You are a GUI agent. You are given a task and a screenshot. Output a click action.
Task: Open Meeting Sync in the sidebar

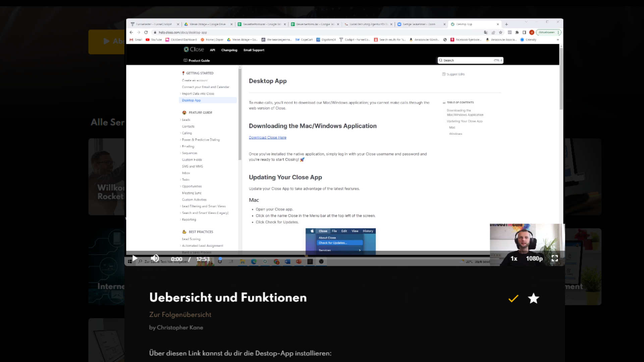tap(192, 193)
